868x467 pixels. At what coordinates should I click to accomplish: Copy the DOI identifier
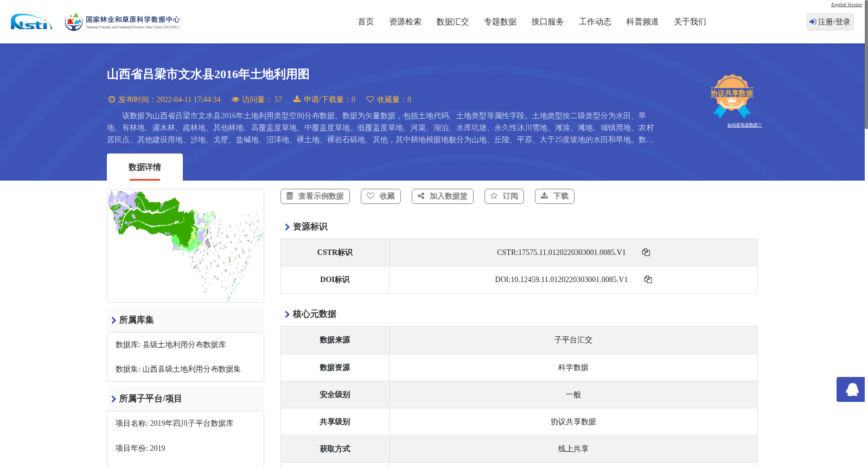648,279
